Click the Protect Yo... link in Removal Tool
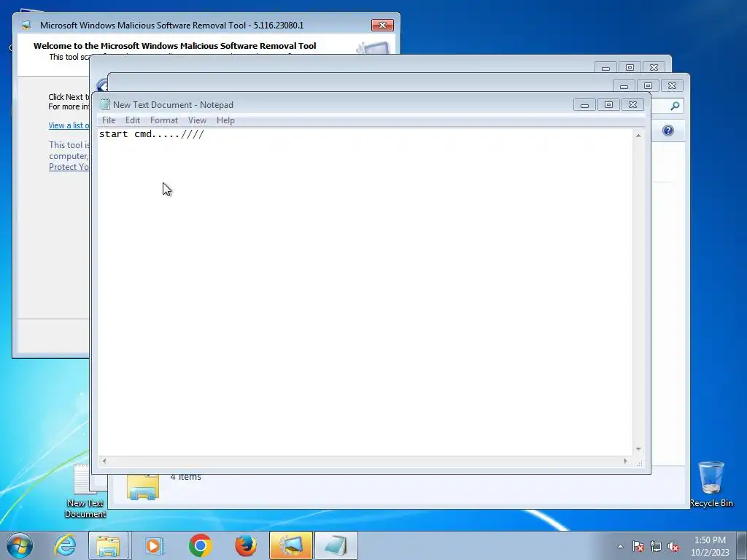This screenshot has width=747, height=560. pyautogui.click(x=69, y=167)
